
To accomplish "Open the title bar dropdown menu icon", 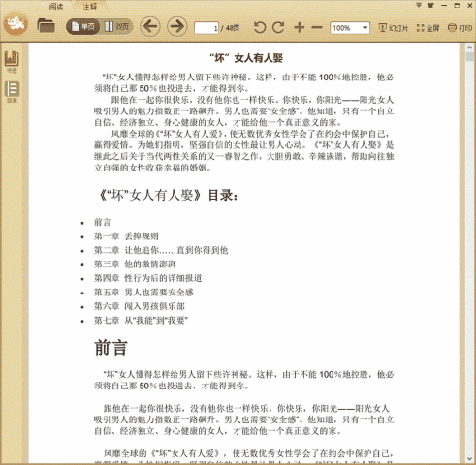I will point(419,5).
